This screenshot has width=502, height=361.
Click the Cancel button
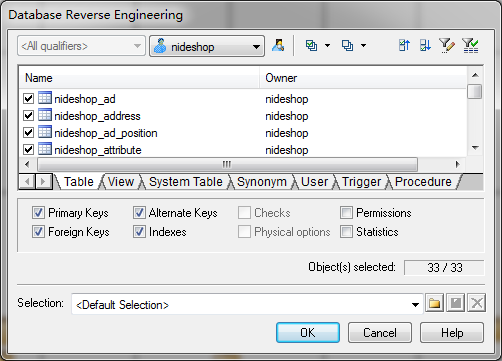point(380,332)
